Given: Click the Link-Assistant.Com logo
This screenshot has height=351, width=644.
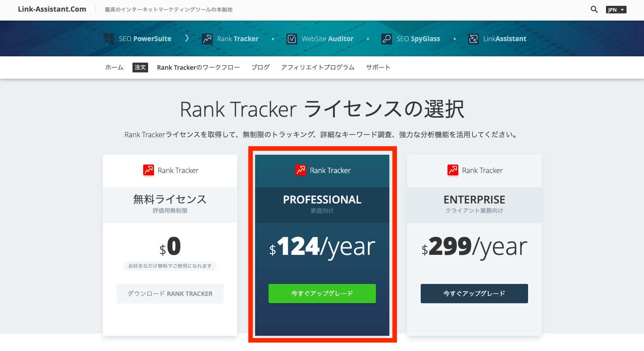Looking at the screenshot, I should [x=52, y=9].
